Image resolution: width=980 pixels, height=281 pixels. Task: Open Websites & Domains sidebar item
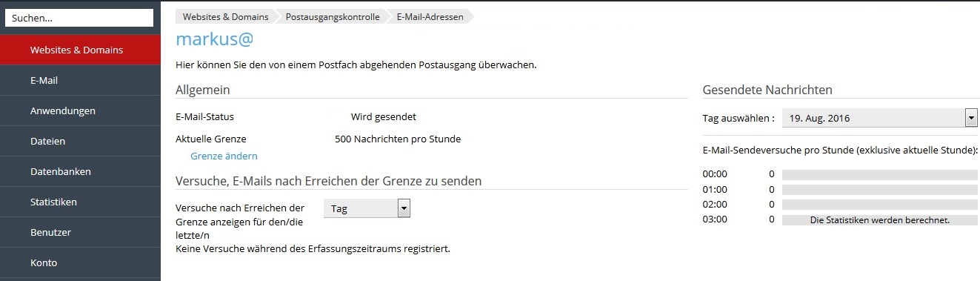[80, 50]
